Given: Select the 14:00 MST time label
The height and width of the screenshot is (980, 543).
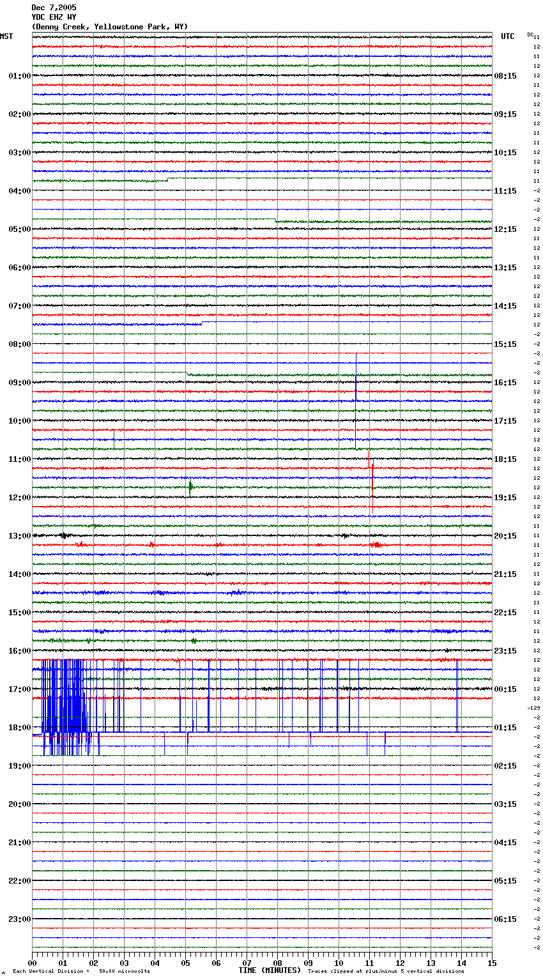Looking at the screenshot, I should pos(20,574).
